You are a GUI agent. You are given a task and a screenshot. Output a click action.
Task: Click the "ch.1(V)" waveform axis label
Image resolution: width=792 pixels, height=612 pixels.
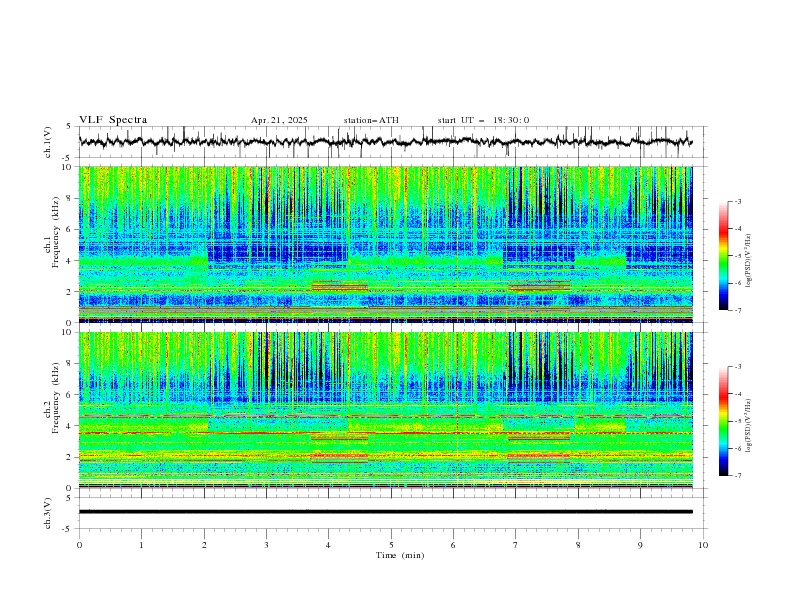[x=48, y=142]
